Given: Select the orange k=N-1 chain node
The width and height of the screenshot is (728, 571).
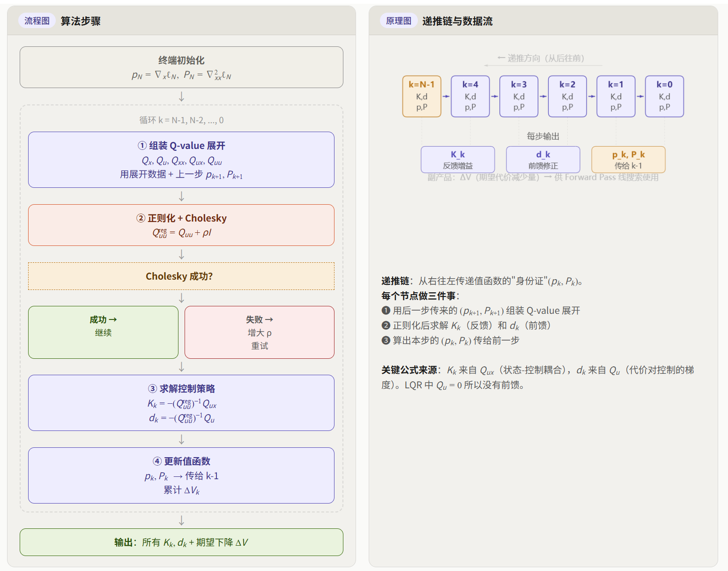Looking at the screenshot, I should tap(422, 96).
